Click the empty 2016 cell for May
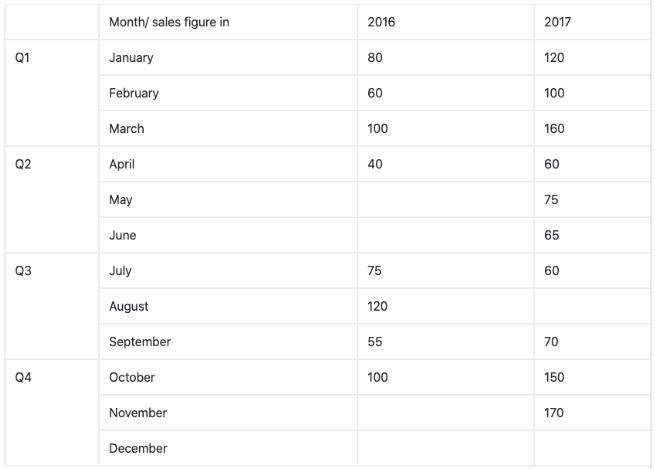 click(x=445, y=200)
